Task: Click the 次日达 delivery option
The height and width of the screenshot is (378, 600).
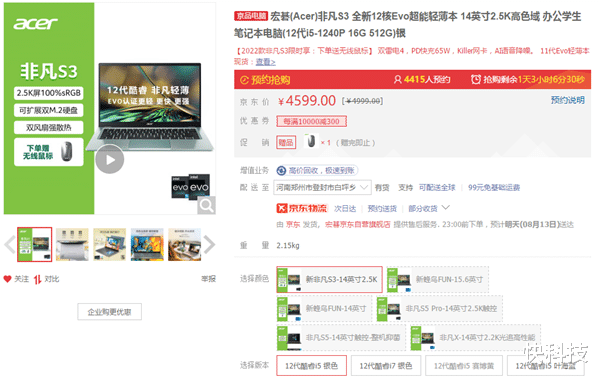Action: [345, 209]
